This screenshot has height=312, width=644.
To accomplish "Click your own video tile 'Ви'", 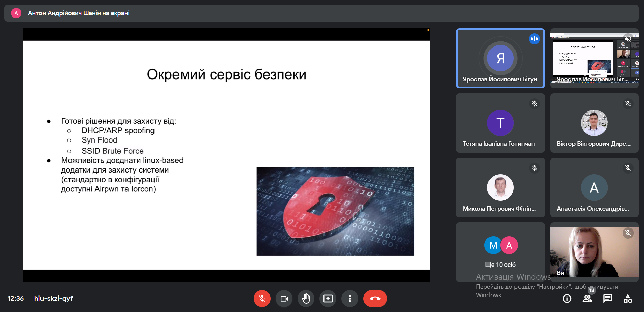I will (594, 252).
